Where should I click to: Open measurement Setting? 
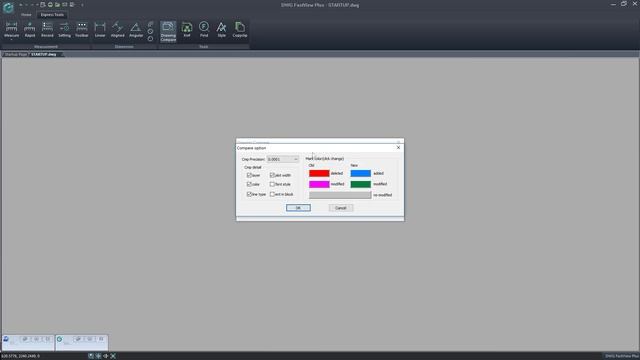pyautogui.click(x=64, y=29)
